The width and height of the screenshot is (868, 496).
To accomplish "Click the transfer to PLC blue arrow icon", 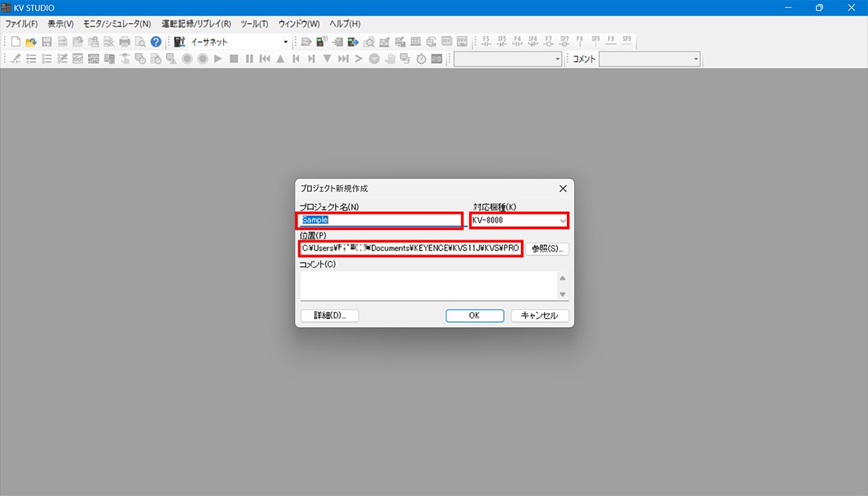I will click(353, 42).
